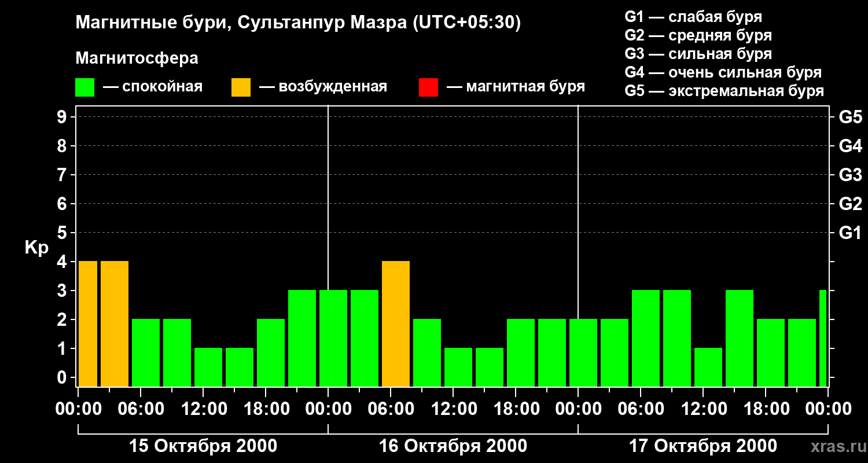Click the '— спокойная' legend label
The width and height of the screenshot is (868, 463).
[152, 87]
